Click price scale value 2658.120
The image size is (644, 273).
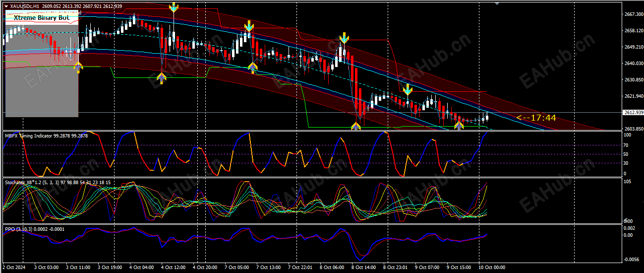coord(633,31)
